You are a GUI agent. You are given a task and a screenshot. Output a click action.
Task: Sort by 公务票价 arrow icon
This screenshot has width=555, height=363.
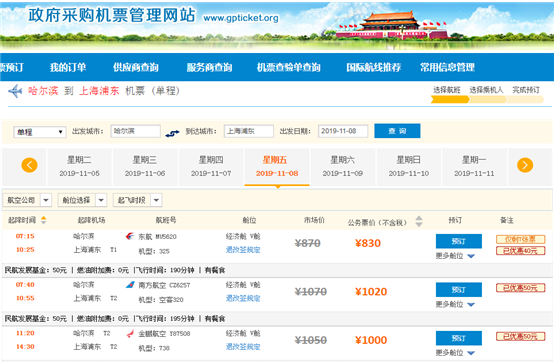pos(419,221)
